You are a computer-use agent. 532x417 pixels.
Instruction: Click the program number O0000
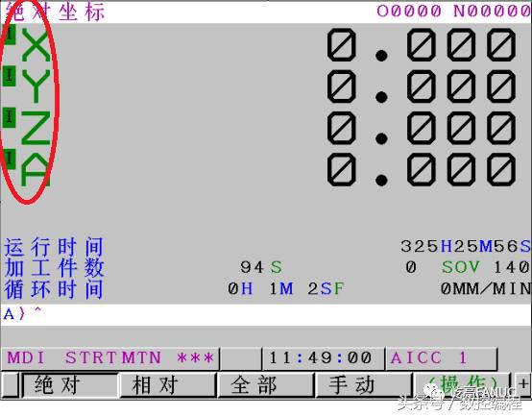pyautogui.click(x=409, y=12)
